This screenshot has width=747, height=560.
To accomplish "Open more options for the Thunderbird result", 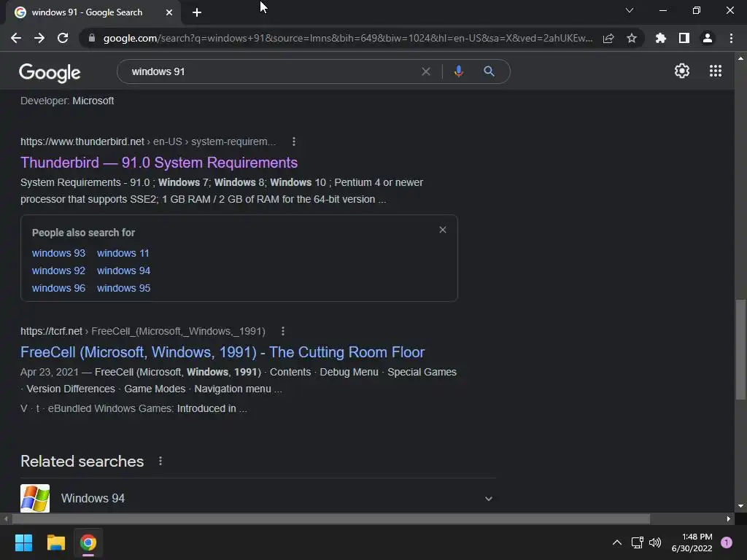I will point(294,141).
